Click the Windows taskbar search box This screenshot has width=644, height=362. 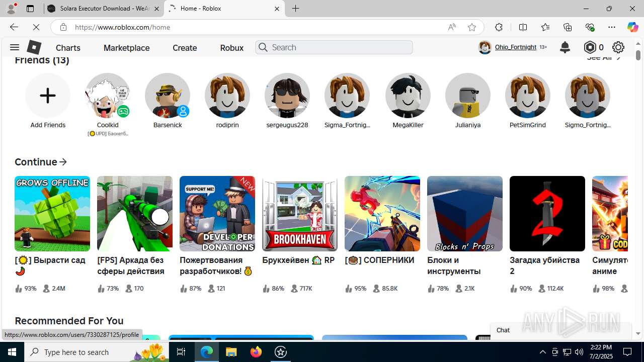[x=97, y=352]
